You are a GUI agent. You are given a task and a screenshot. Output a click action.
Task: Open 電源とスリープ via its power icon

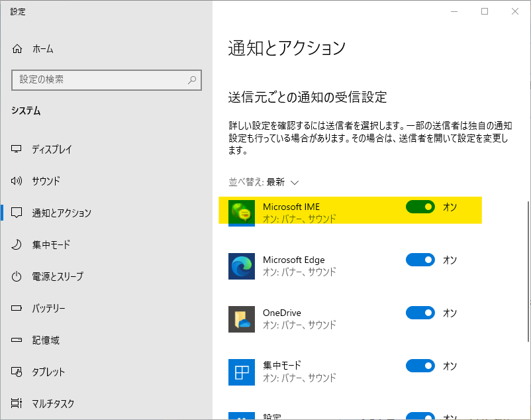coord(15,277)
